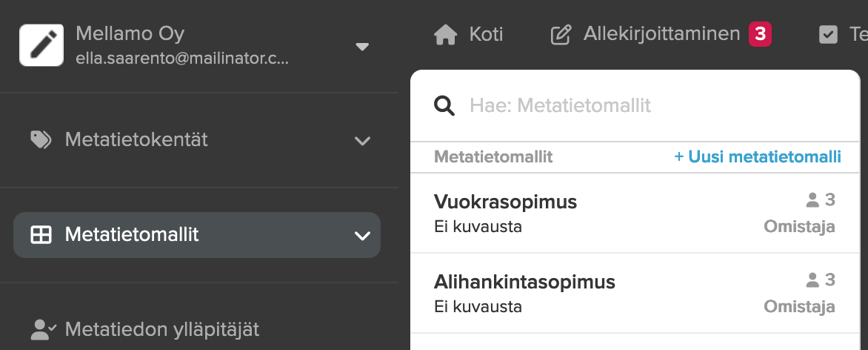Click the Mellamo Oy pencil logo icon
The image size is (868, 350).
41,45
